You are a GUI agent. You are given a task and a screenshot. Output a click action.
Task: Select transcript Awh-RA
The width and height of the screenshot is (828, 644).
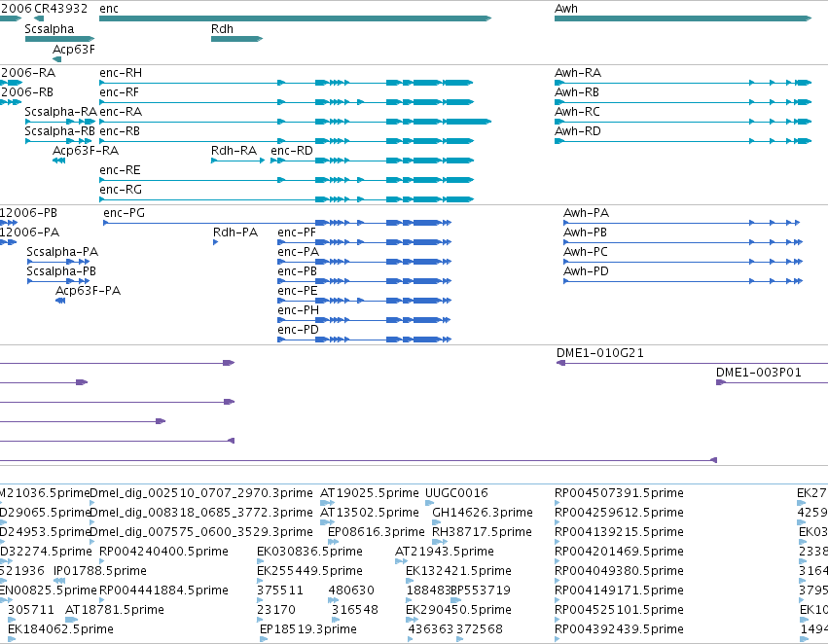click(578, 73)
